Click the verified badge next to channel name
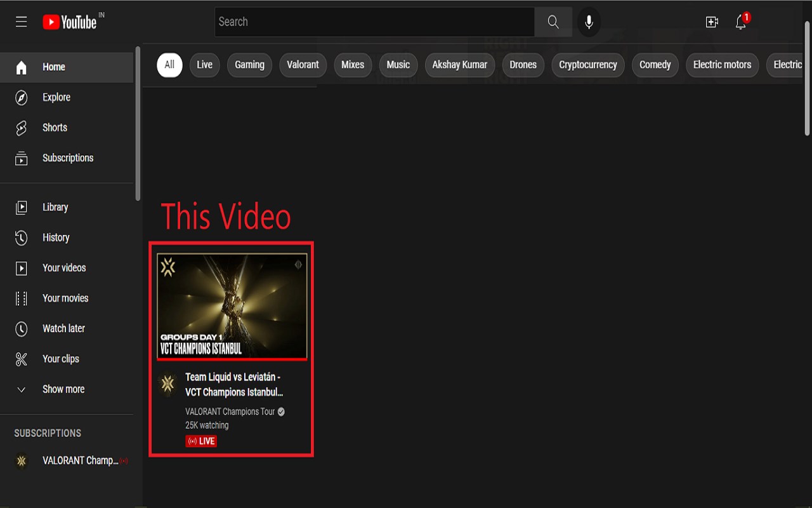This screenshot has width=812, height=508. tap(281, 411)
